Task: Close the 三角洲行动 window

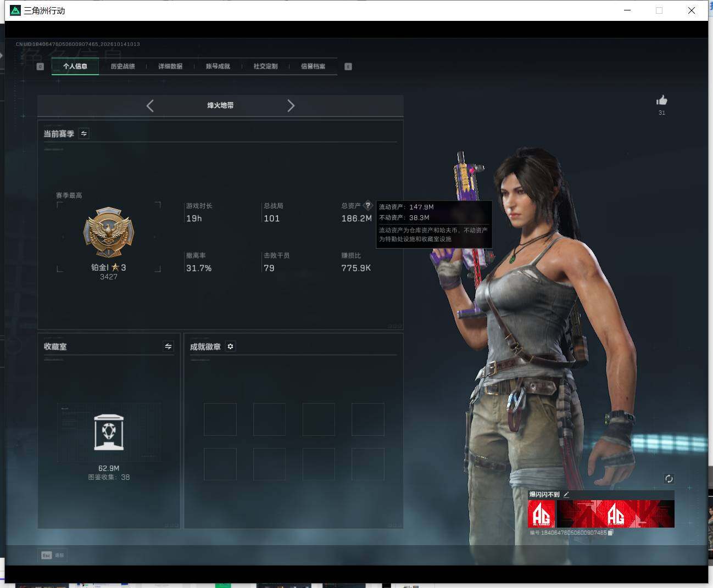Action: pyautogui.click(x=692, y=10)
